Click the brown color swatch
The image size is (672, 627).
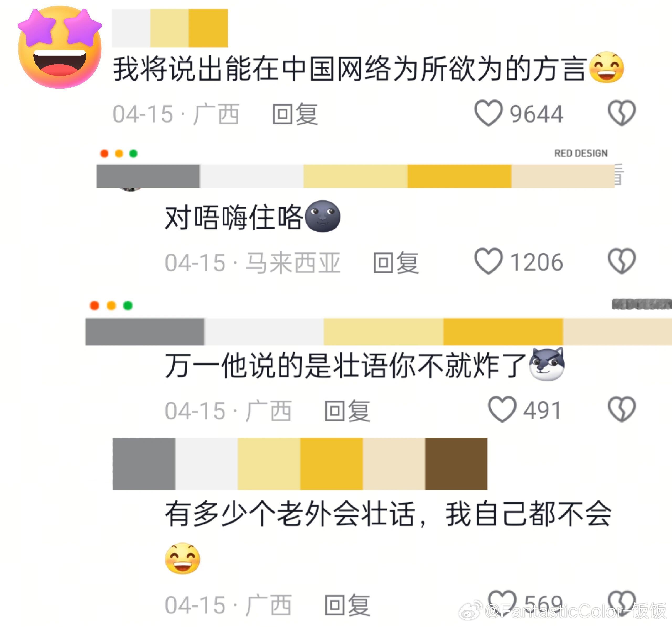coord(456,464)
